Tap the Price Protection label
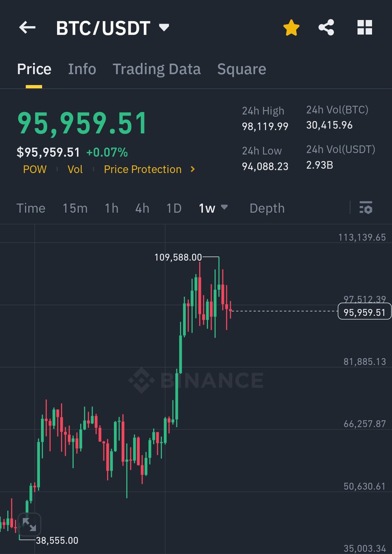Viewport: 392px width, 554px height. (143, 169)
